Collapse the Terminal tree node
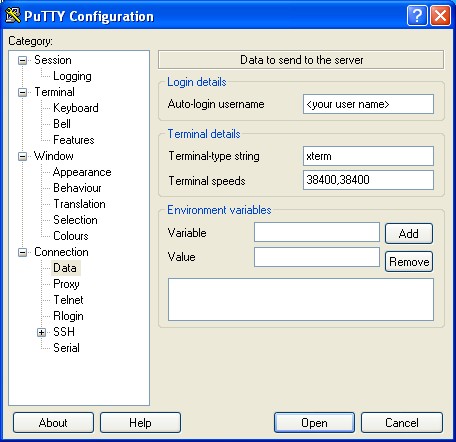The height and width of the screenshot is (442, 456). (x=22, y=92)
